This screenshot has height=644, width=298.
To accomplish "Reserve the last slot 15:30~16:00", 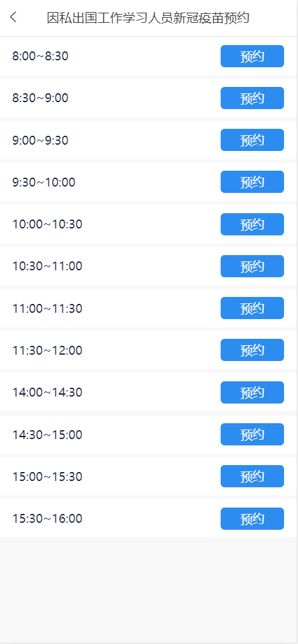I will pos(252,519).
